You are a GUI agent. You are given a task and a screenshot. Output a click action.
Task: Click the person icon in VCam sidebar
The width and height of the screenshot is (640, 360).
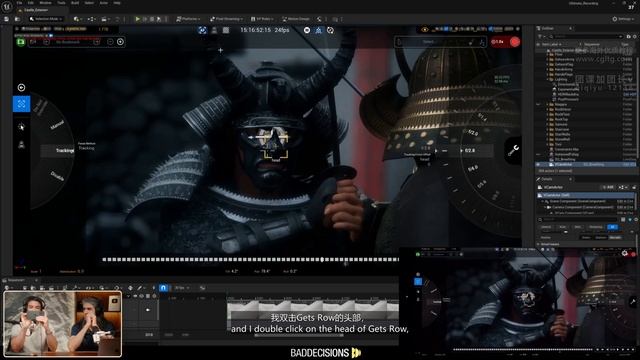(21, 144)
